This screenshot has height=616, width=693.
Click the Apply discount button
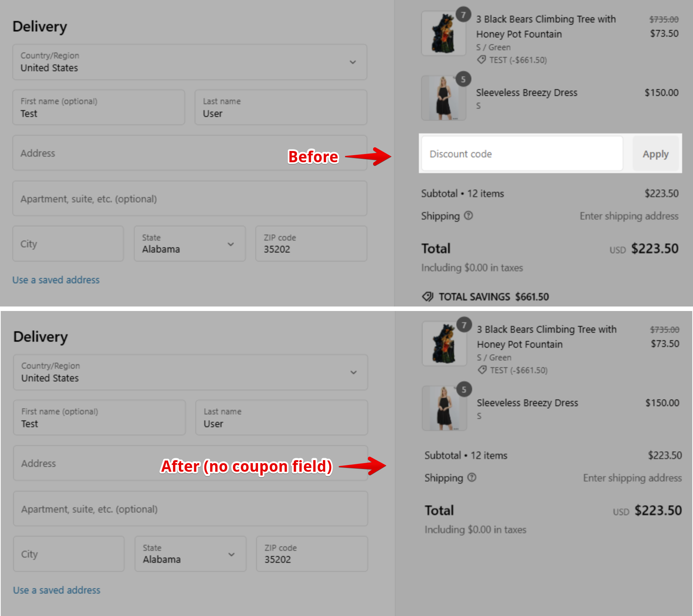tap(655, 154)
